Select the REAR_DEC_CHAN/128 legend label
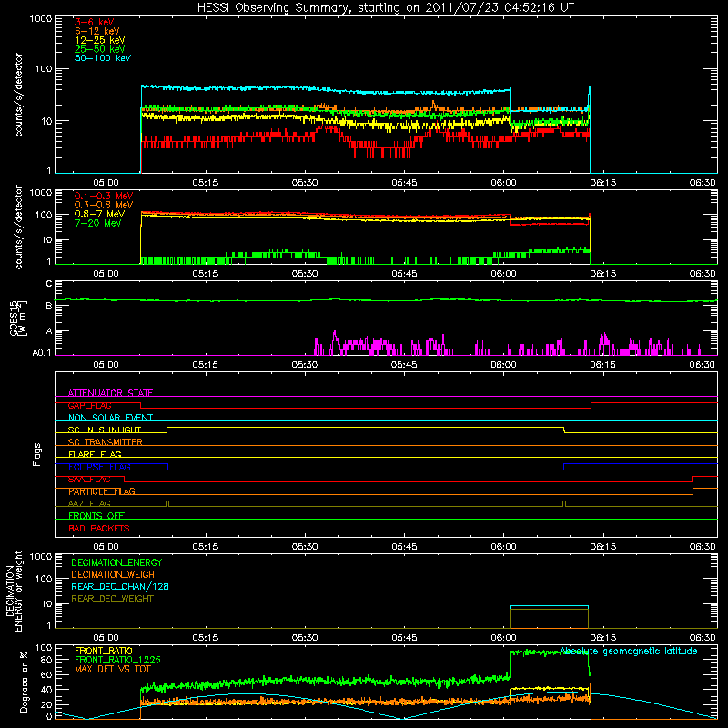The image size is (728, 728). pyautogui.click(x=120, y=586)
